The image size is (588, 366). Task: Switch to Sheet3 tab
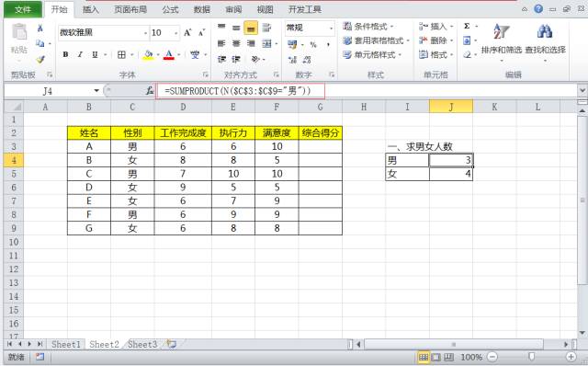click(x=142, y=344)
